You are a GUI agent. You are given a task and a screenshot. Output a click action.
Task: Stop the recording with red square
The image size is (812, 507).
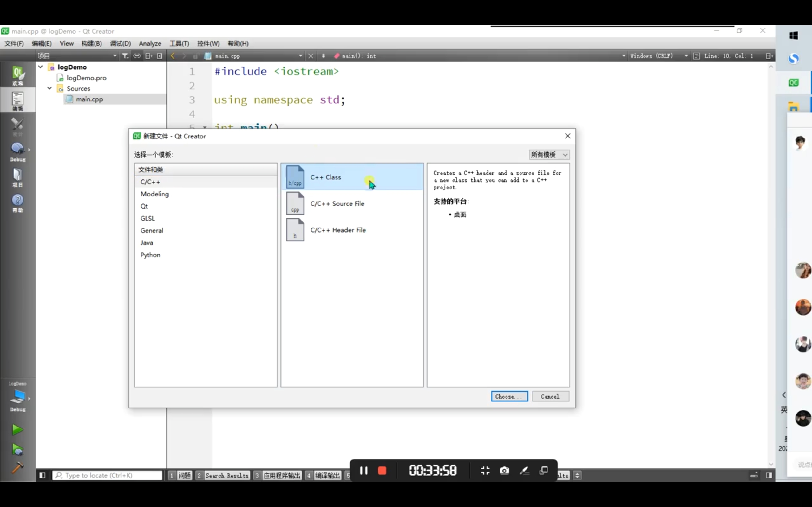(x=382, y=471)
